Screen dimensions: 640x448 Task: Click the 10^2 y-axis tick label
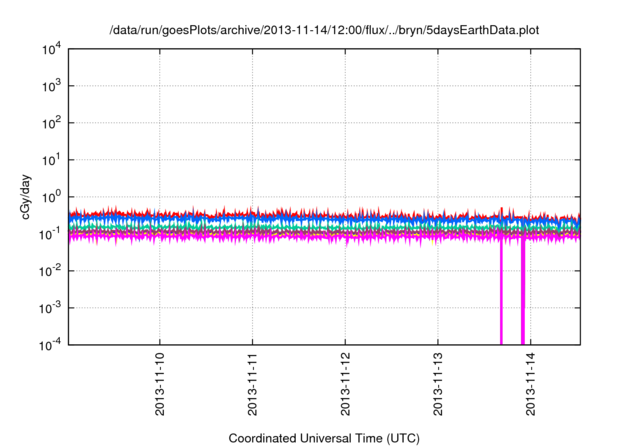(x=51, y=123)
